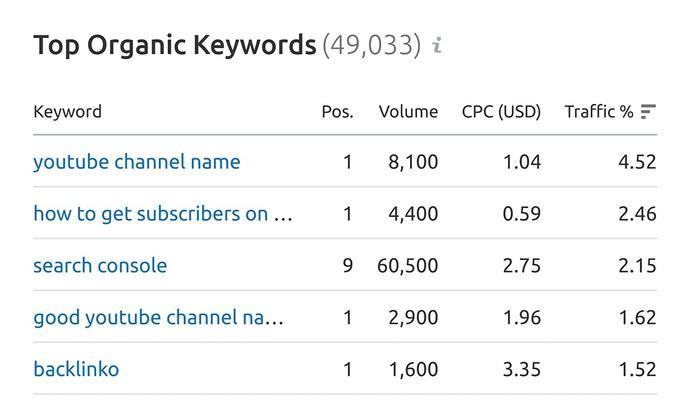Screen dimensions: 691x400
Task: Click the Top Organic Keywords heading
Action: coord(175,45)
